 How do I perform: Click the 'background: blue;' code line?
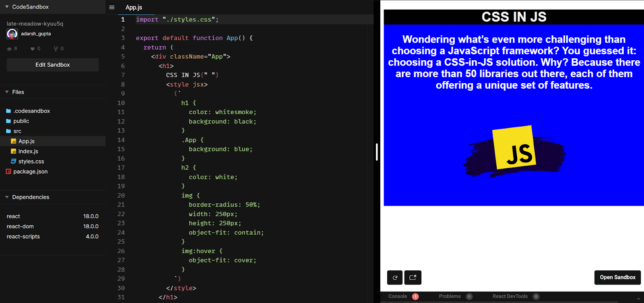(221, 149)
